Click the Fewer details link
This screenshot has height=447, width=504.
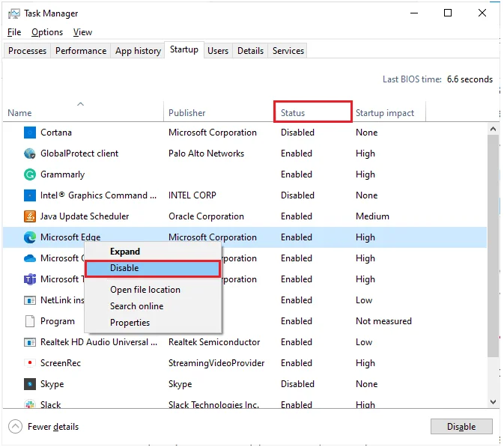point(53,427)
